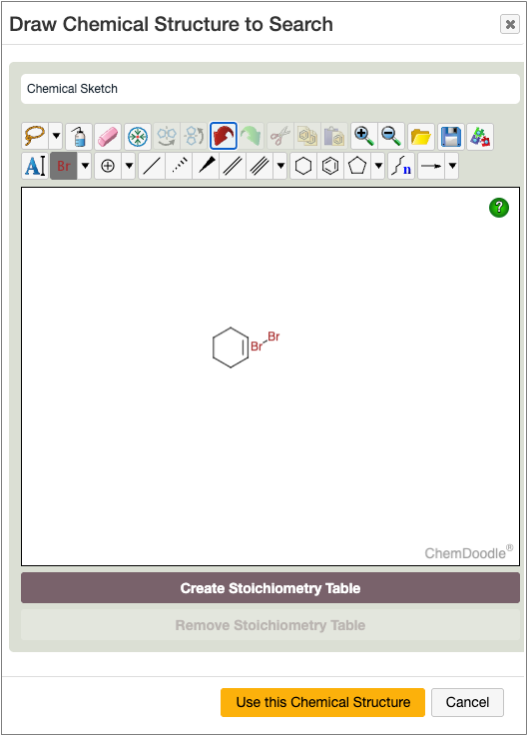
Task: Select the Br element label button
Action: [x=63, y=166]
